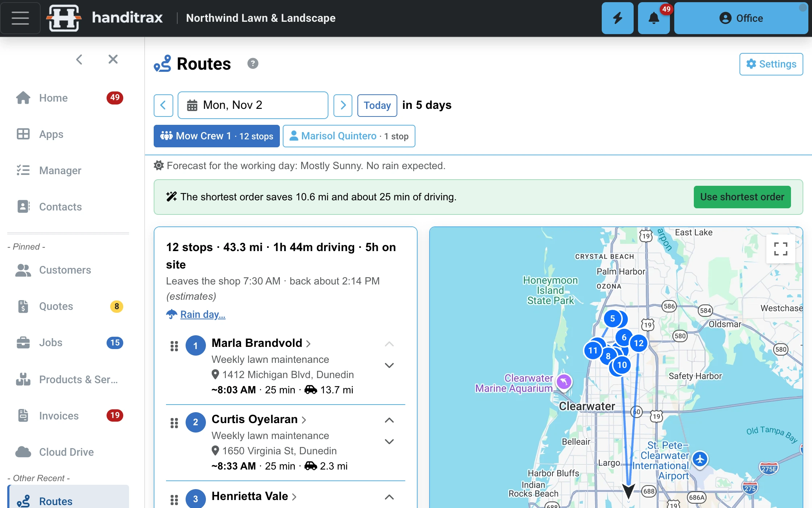Go to Home in the sidebar
The width and height of the screenshot is (812, 508).
(x=68, y=98)
